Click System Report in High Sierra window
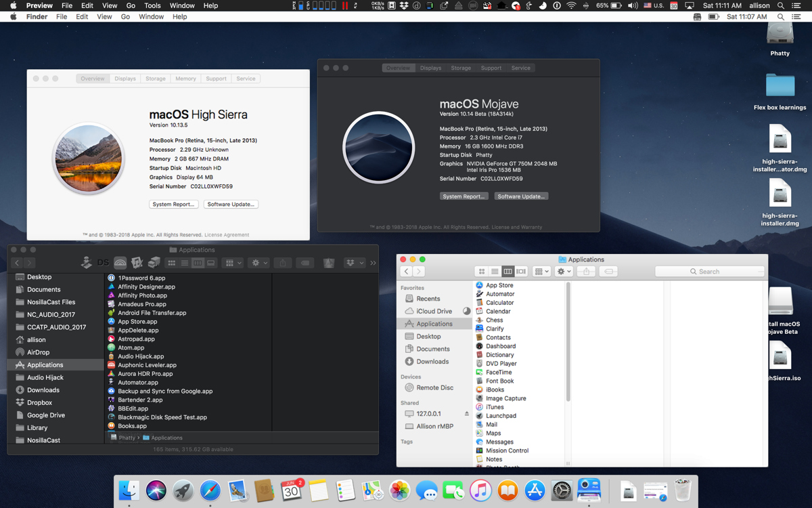Screen dimensions: 812x508 [x=174, y=204]
